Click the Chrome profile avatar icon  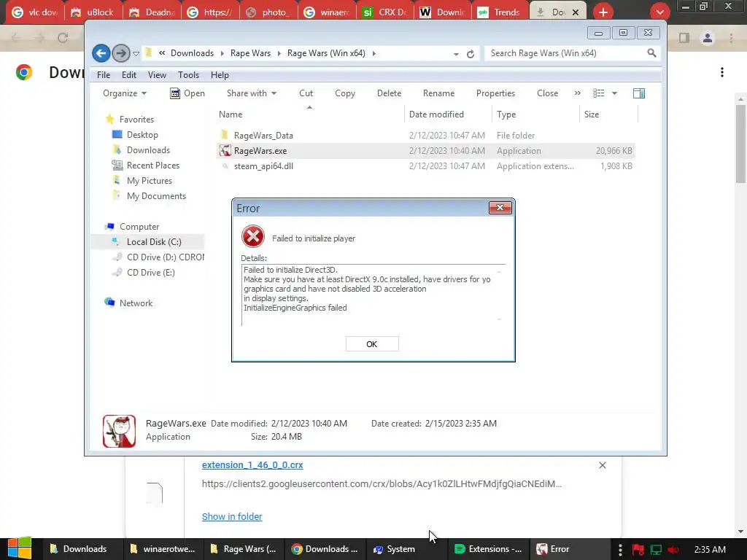click(708, 38)
